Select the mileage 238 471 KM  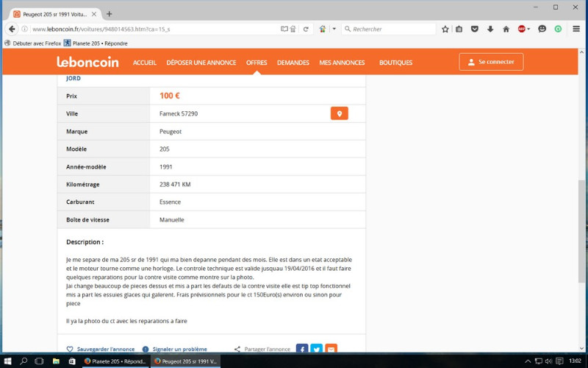[175, 185]
